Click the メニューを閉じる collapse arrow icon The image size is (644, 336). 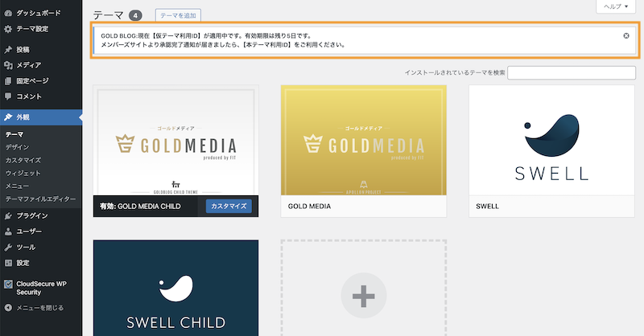pos(8,308)
